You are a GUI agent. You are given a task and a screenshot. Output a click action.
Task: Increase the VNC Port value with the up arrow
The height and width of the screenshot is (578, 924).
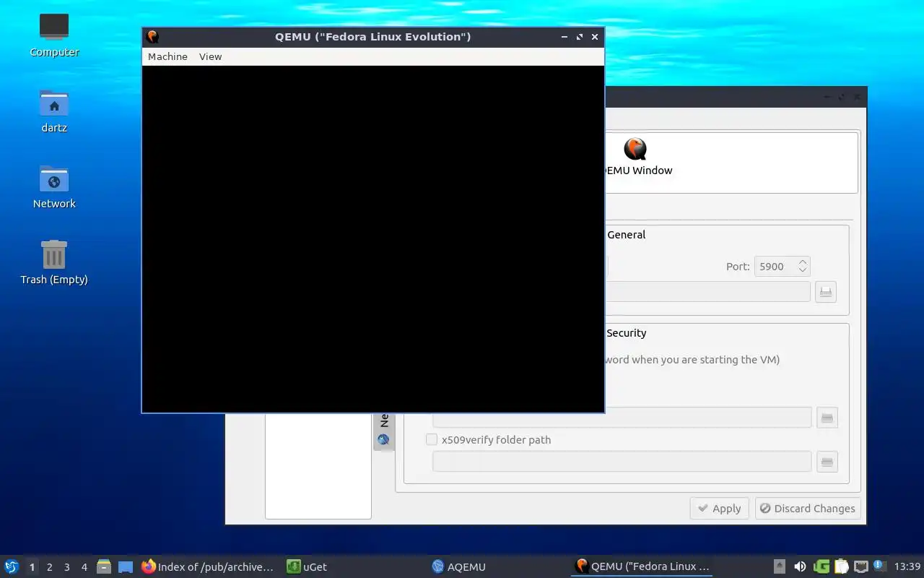coord(803,262)
